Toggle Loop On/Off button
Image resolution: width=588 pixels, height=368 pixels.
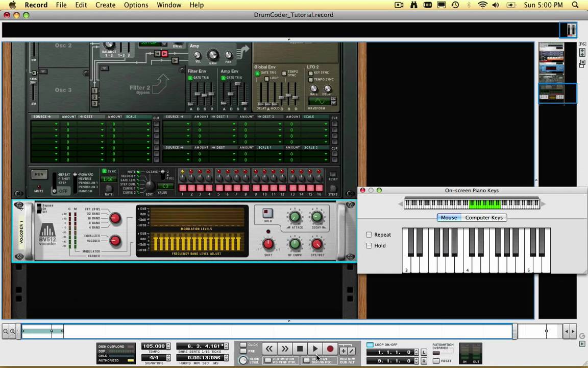tap(370, 344)
